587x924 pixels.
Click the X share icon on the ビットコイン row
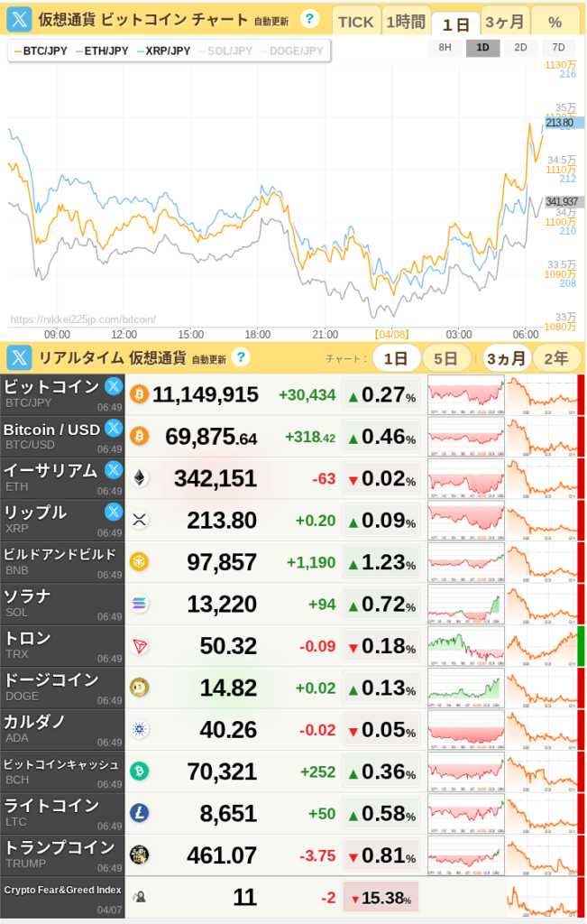[113, 387]
